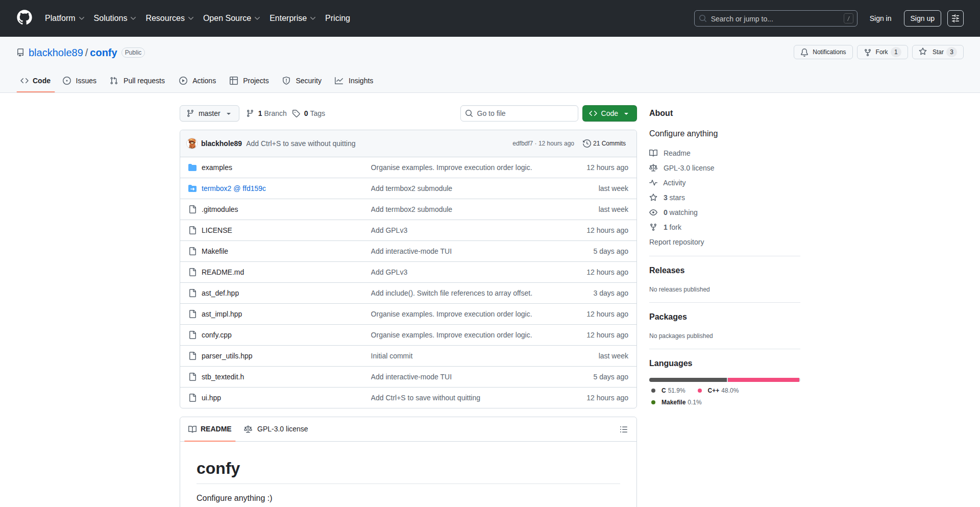Open the header appearance settings icon

pyautogui.click(x=955, y=18)
